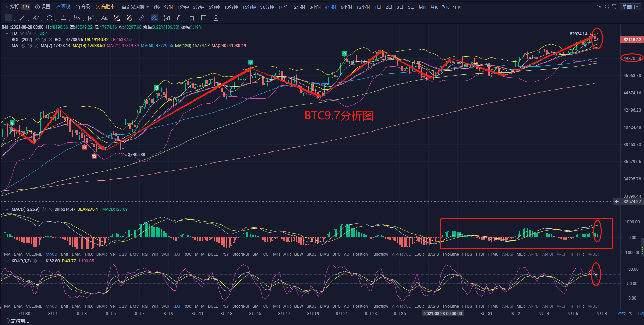Viewport: 644px width, 325px height.
Task: Select RSI in the MACD panel indicator tabs
Action: [145, 254]
